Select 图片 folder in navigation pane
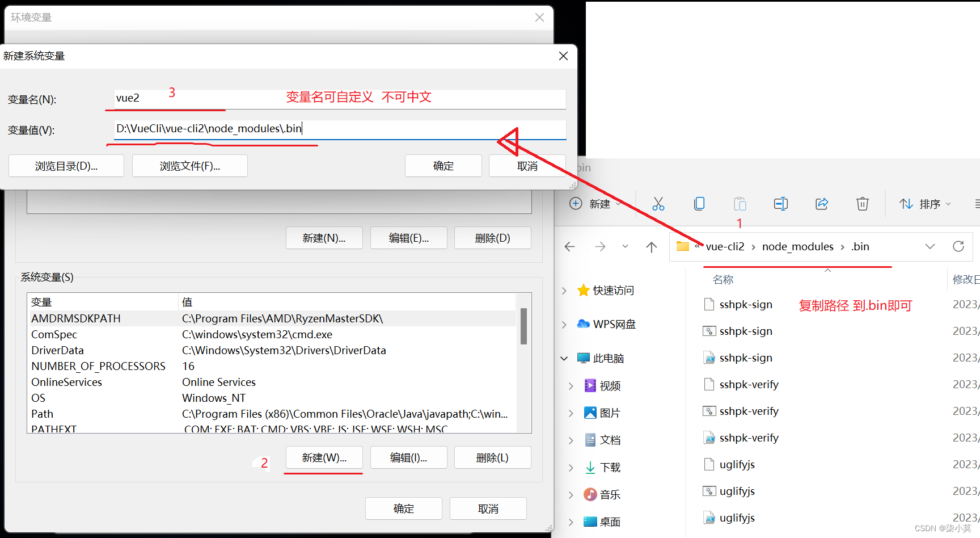This screenshot has width=980, height=538. (x=602, y=413)
